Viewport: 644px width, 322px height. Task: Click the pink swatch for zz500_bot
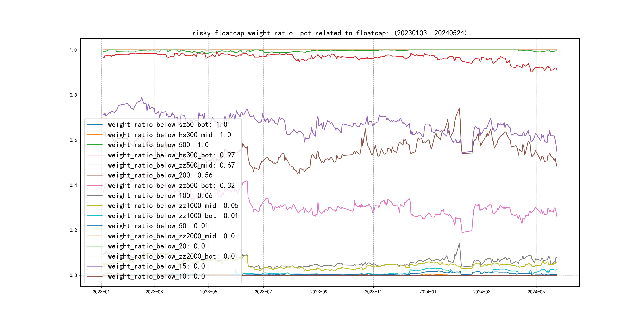[x=94, y=185]
